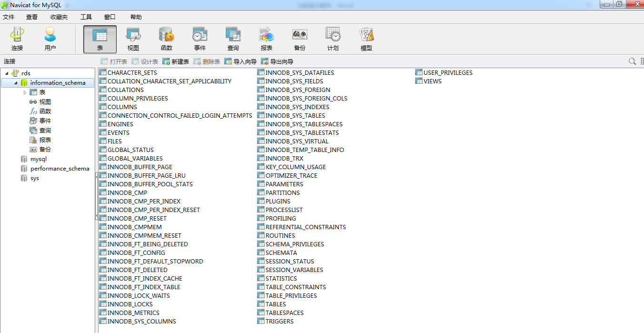This screenshot has height=333, width=644.
Task: Select the 模型 (Model) toolbar icon
Action: (367, 39)
